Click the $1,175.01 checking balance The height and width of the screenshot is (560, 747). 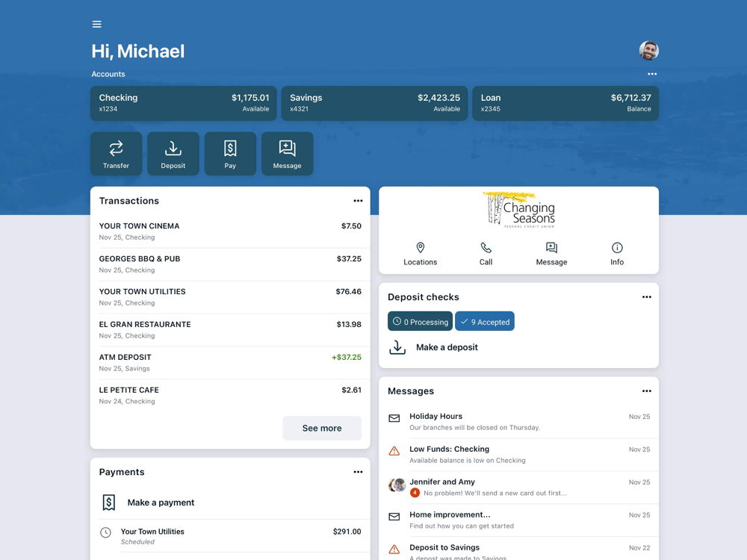tap(250, 98)
